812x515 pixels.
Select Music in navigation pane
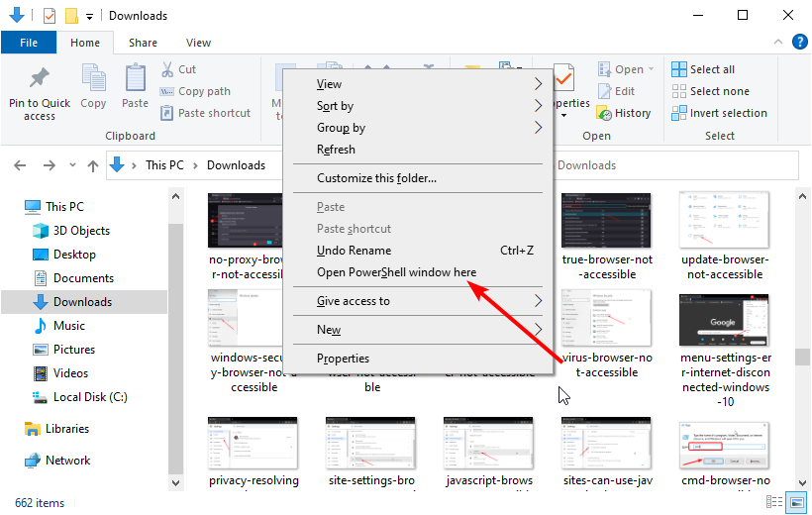[59, 326]
